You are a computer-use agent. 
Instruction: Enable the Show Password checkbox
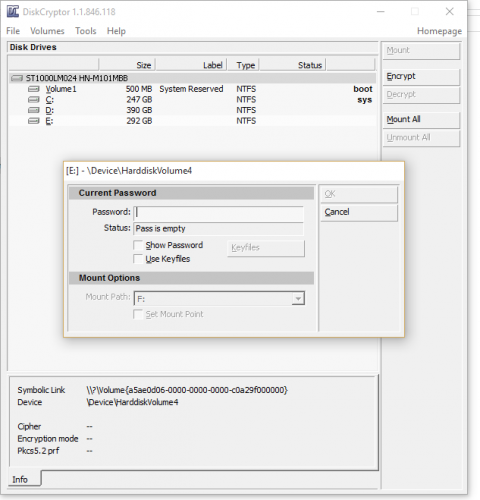[138, 245]
